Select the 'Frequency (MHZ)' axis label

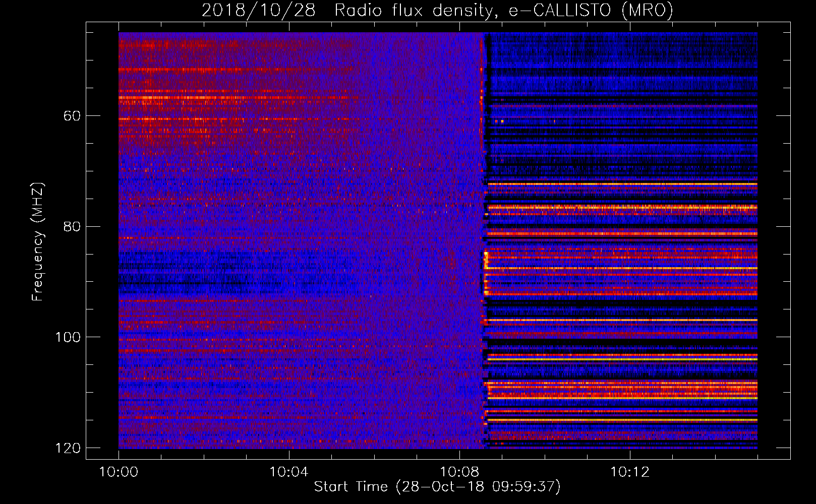[x=38, y=242]
